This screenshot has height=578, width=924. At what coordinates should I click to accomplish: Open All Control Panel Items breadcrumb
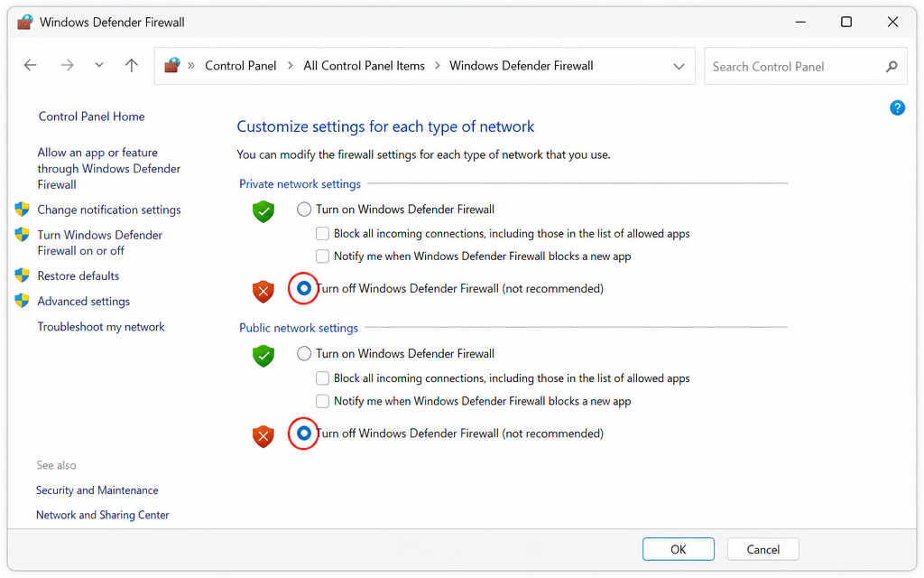364,66
